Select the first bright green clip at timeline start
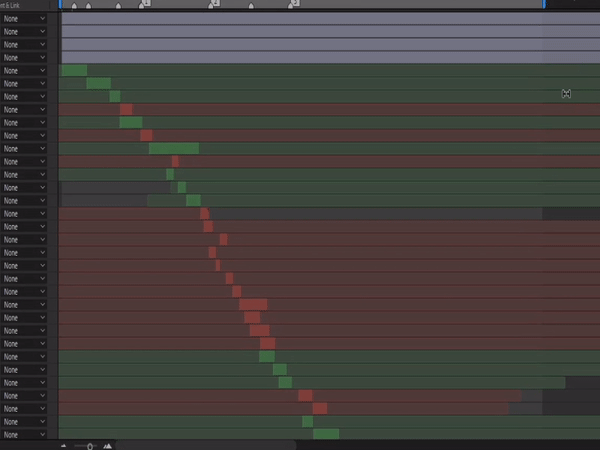 [74, 71]
